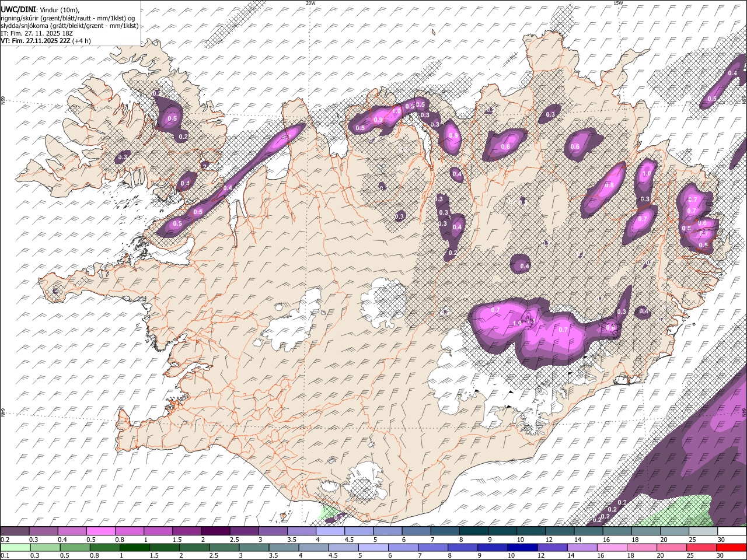Select the 0.8 swatch in the upper legend row
This screenshot has height=560, width=747.
pos(129,531)
